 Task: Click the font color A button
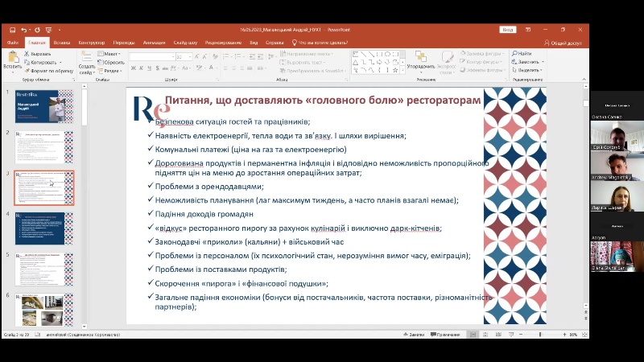pos(211,68)
